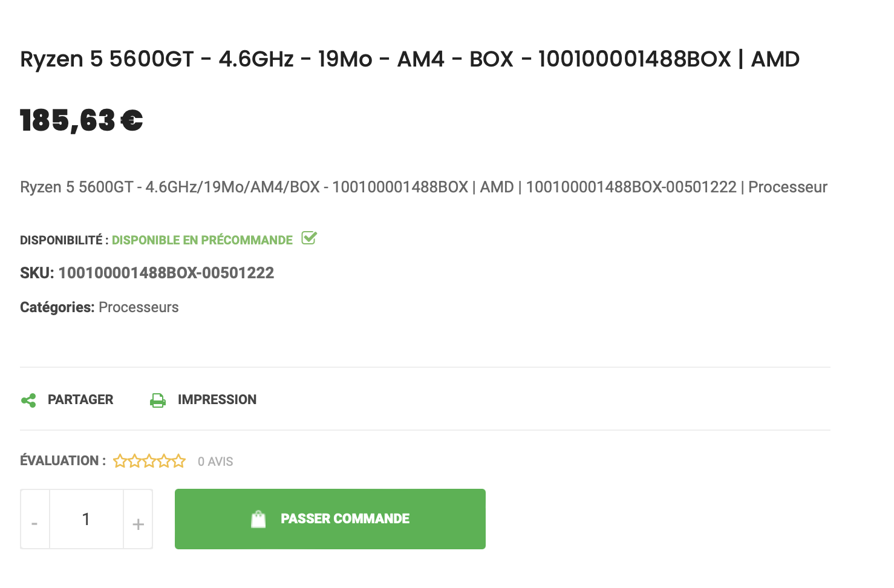Click the printer icon next to IMPRESSION
894x588 pixels.
click(158, 400)
